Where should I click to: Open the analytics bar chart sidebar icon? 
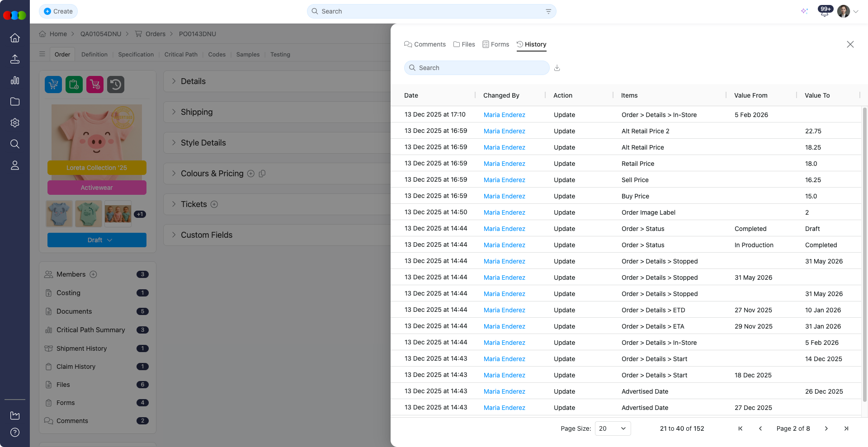[15, 80]
